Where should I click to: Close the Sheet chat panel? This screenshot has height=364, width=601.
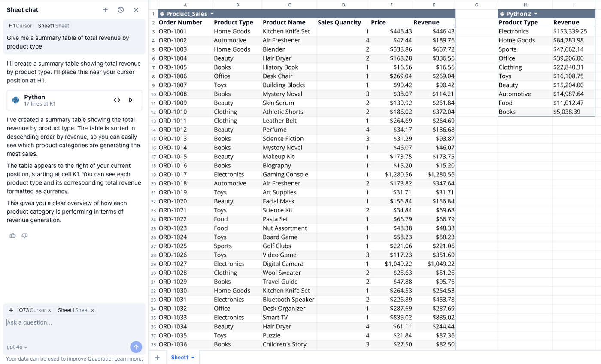pos(136,9)
